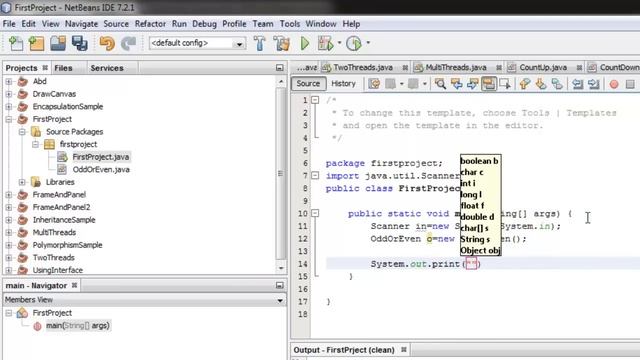Minimize the Navigator panel
The image size is (640, 360).
280,285
